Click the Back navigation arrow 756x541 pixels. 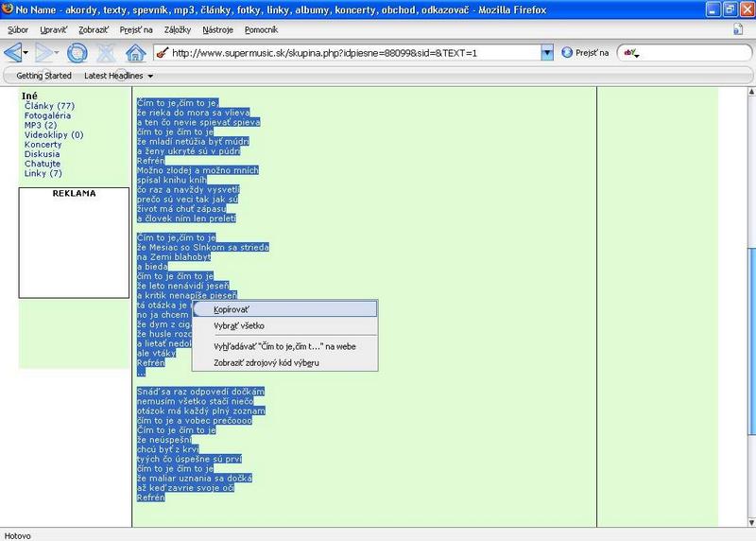(13, 52)
